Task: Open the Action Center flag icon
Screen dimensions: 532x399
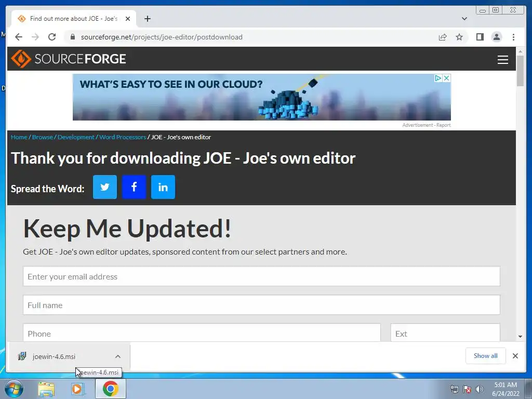Action: click(x=467, y=389)
